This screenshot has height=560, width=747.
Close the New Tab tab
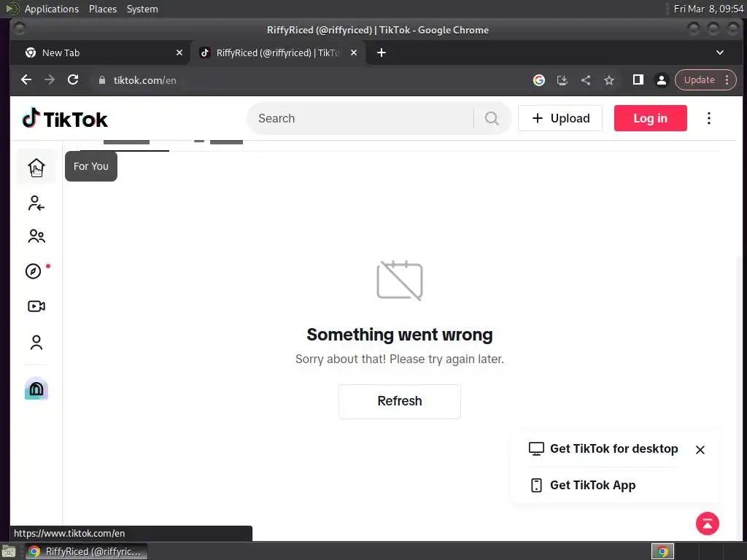(x=179, y=52)
